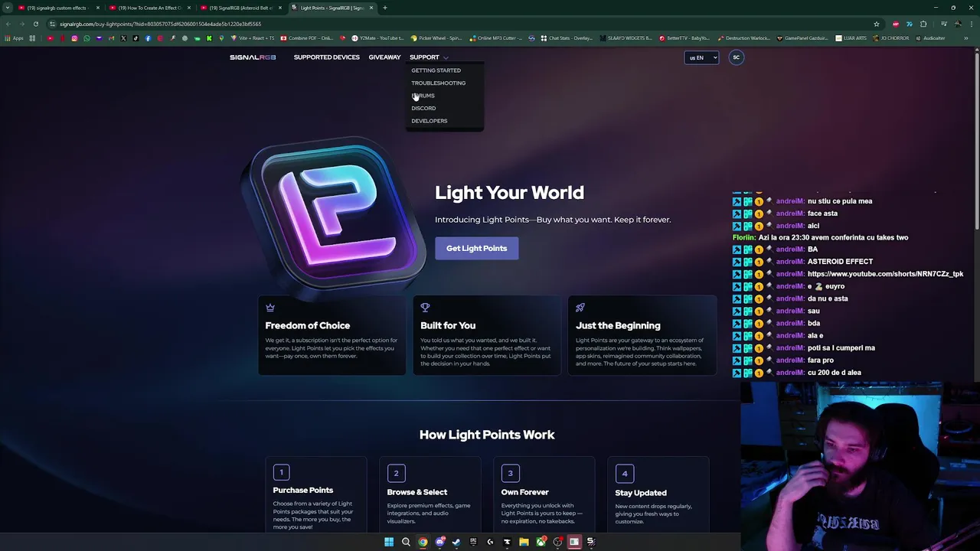
Task: Click 'Built for You' card heading
Action: 448,325
